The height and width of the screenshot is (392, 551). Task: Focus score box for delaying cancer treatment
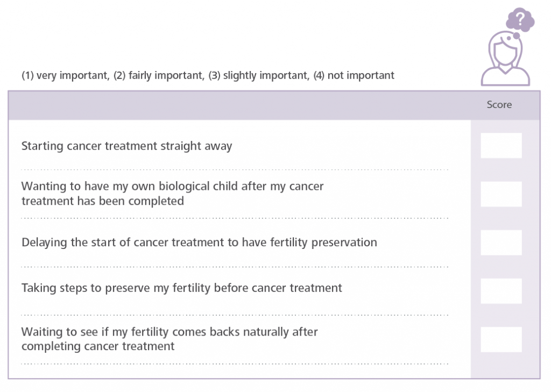[x=501, y=243]
